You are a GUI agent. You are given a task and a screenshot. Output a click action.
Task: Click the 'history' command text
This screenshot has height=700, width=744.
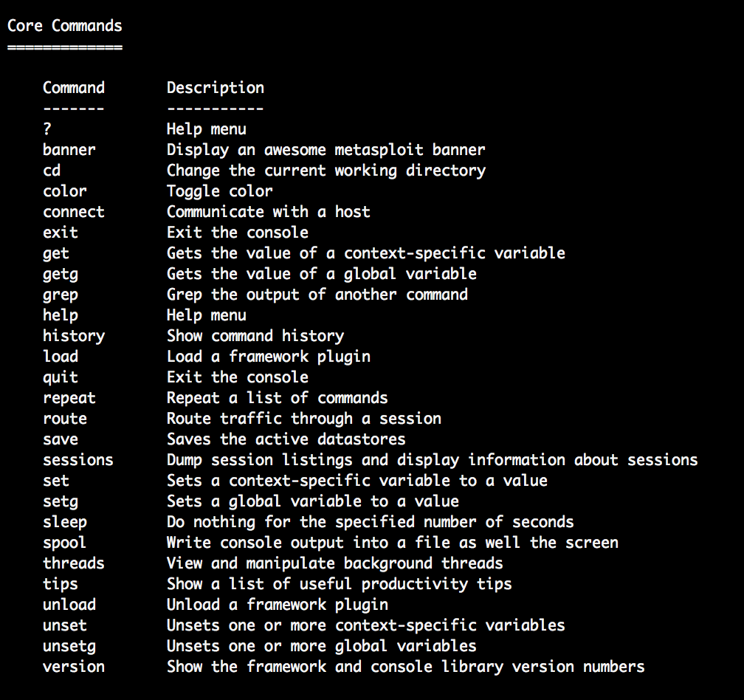pyautogui.click(x=74, y=336)
